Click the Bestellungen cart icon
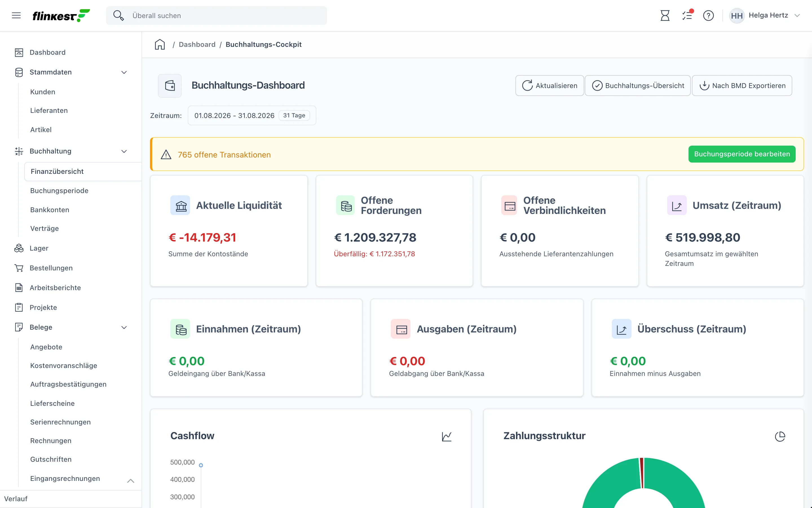This screenshot has width=812, height=508. [19, 268]
